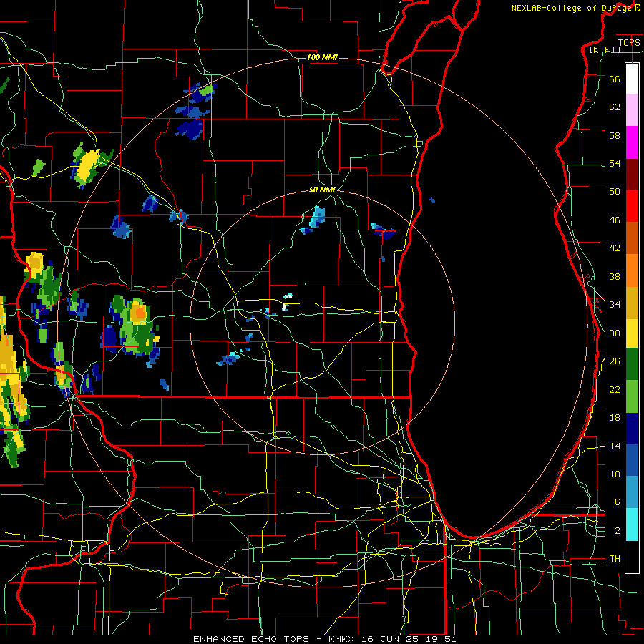Select the dark orange swatch near label 42

(x=632, y=238)
